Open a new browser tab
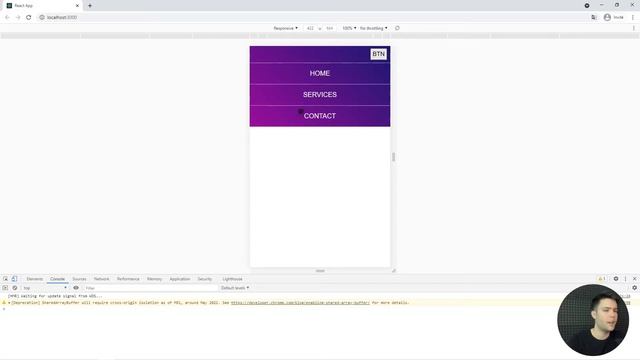This screenshot has width=640, height=360. point(90,6)
